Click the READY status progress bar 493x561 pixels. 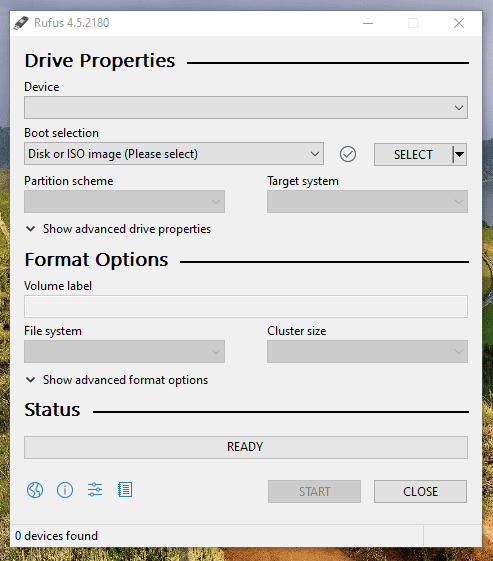coord(246,447)
